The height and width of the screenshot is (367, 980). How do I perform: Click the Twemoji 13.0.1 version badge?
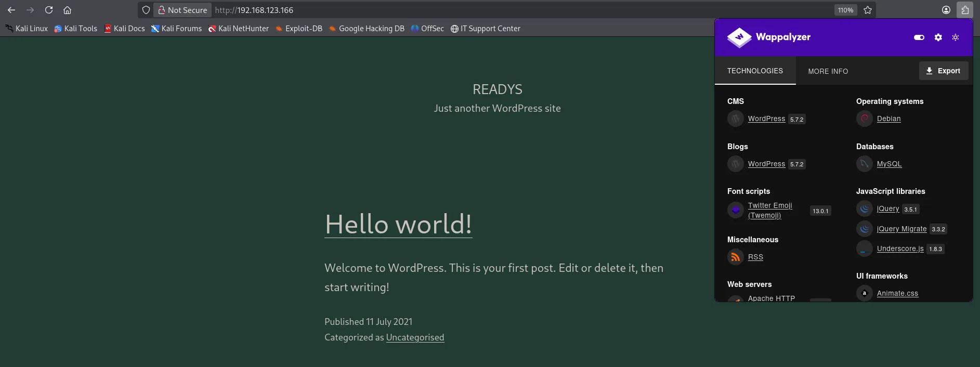pyautogui.click(x=820, y=211)
